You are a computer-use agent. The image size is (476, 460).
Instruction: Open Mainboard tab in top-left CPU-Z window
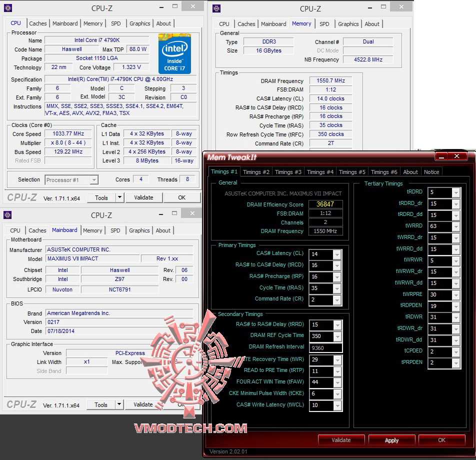point(65,23)
